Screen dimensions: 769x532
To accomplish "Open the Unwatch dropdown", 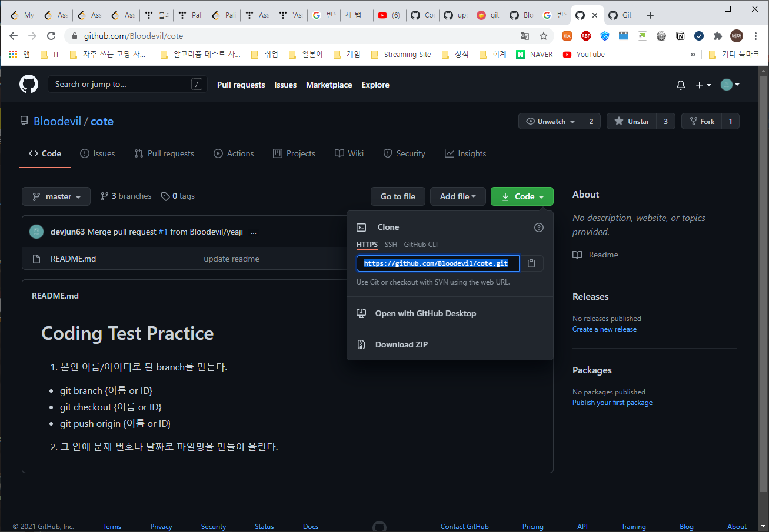I will click(x=550, y=121).
